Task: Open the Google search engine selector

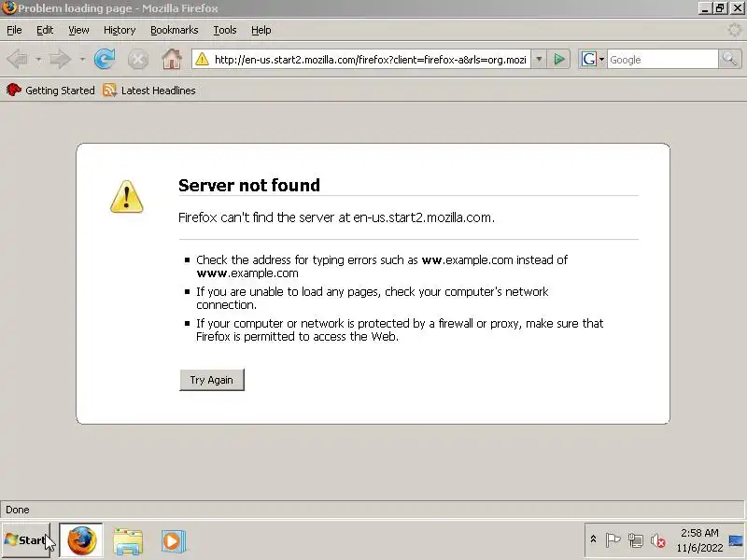Action: (x=592, y=60)
